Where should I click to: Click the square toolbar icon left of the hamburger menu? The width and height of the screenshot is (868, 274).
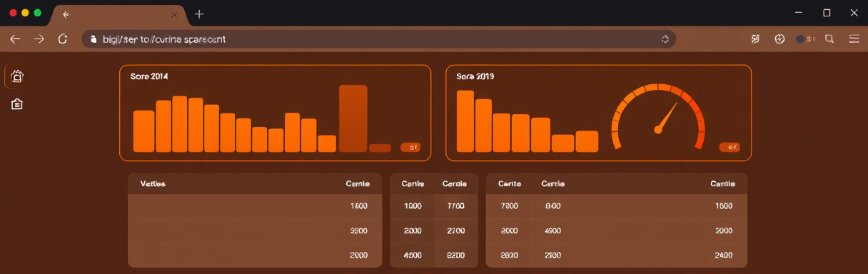pyautogui.click(x=829, y=39)
